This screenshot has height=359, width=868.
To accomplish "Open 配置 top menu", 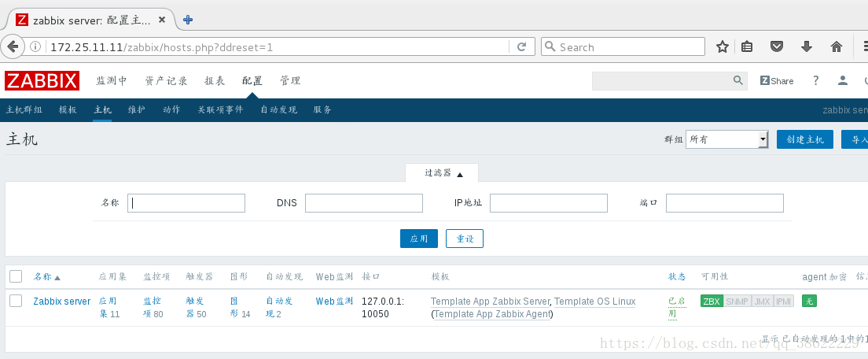I will tap(252, 81).
